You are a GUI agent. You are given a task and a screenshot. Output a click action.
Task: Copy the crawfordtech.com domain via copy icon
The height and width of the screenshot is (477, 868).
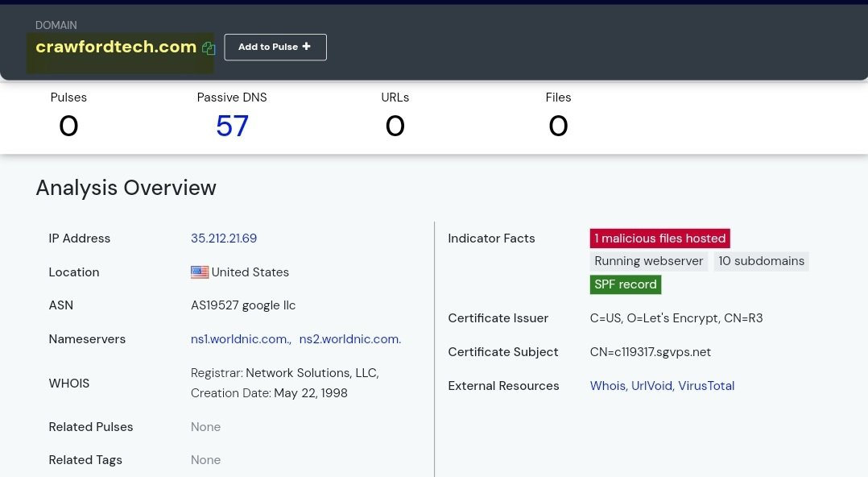pos(209,48)
